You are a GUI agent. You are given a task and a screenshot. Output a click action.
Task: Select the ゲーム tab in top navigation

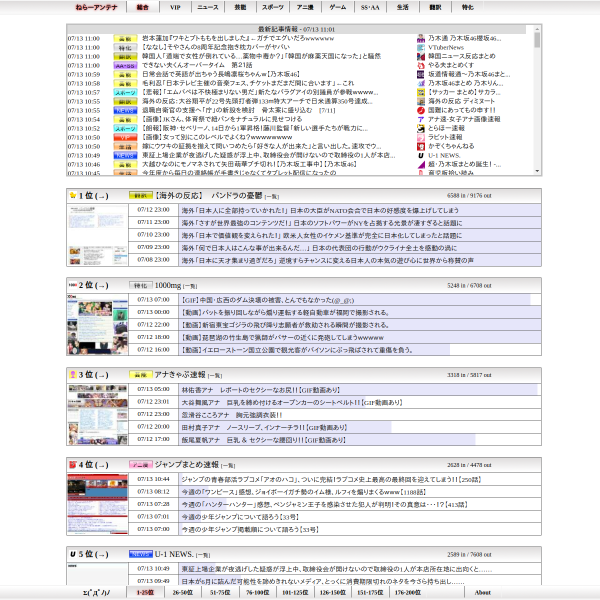pyautogui.click(x=338, y=7)
